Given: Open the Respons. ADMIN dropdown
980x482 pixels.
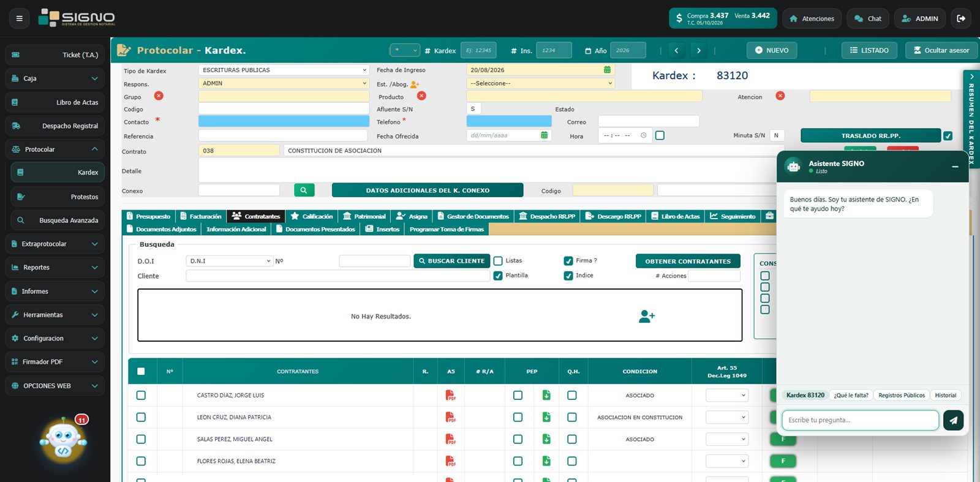Looking at the screenshot, I should pos(284,83).
